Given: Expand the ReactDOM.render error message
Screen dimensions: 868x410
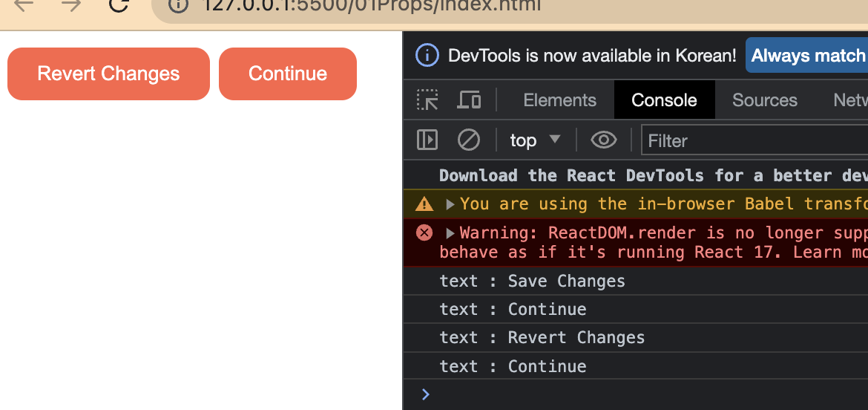Looking at the screenshot, I should tap(450, 233).
